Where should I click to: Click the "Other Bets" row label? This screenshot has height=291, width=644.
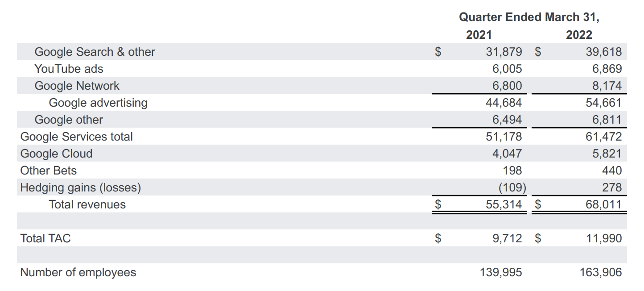pos(49,170)
